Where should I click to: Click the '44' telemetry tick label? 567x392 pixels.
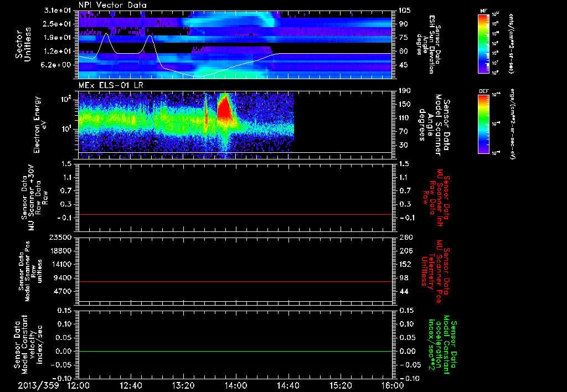[x=404, y=291]
